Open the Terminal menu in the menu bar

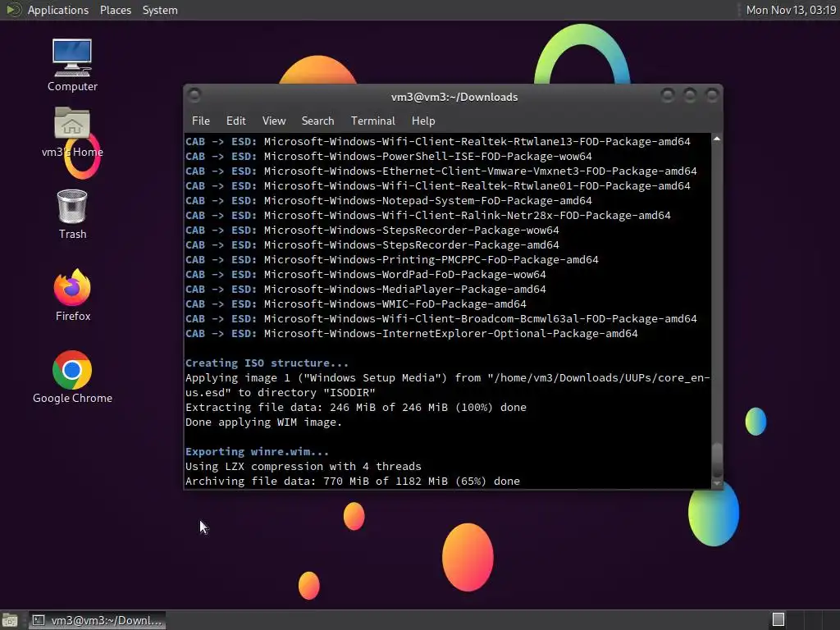click(373, 121)
